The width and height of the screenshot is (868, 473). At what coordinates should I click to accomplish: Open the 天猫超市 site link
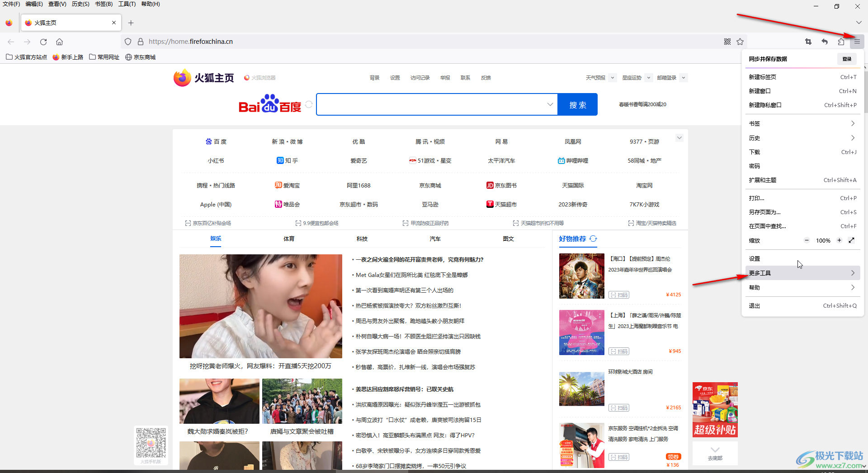point(501,204)
